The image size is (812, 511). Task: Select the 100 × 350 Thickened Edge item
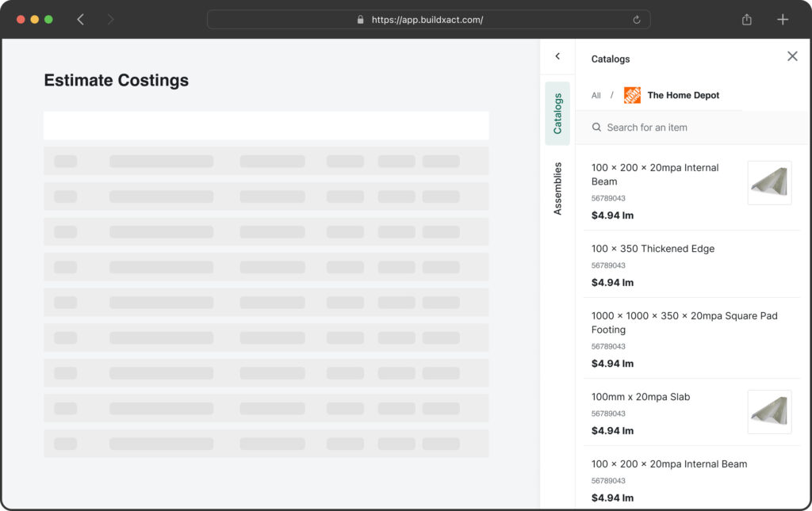pos(653,249)
